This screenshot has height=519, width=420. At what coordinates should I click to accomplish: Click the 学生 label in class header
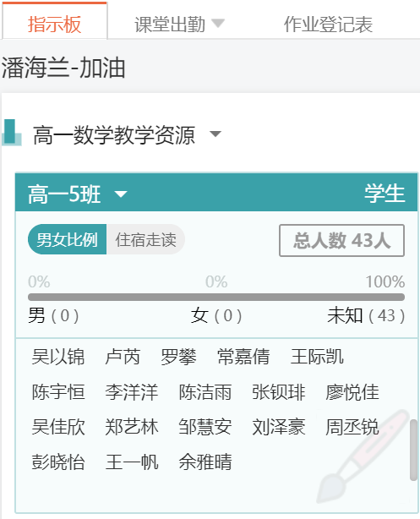pos(385,194)
